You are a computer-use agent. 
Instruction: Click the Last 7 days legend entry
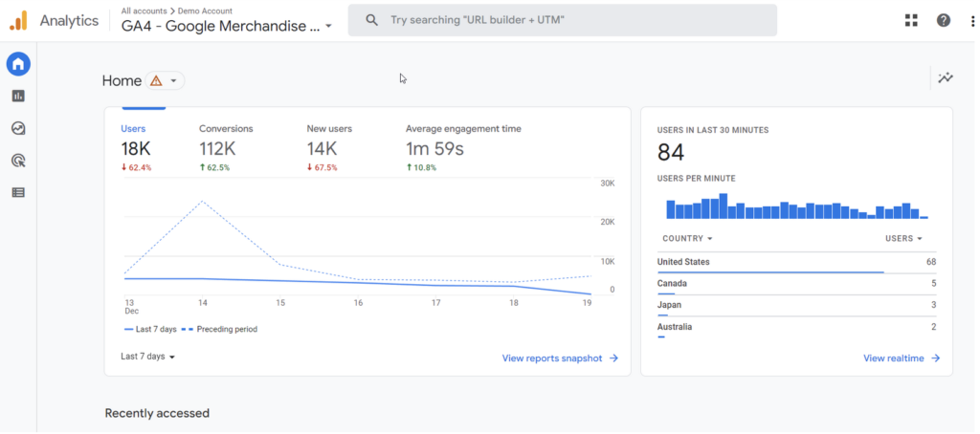pos(150,329)
